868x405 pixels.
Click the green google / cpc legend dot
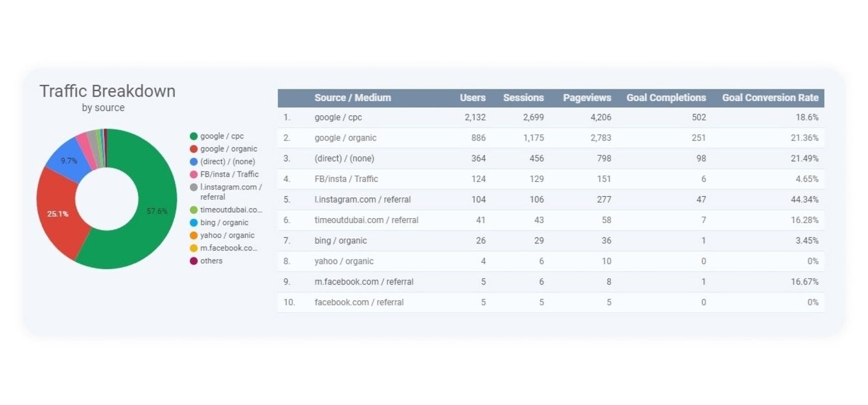193,136
